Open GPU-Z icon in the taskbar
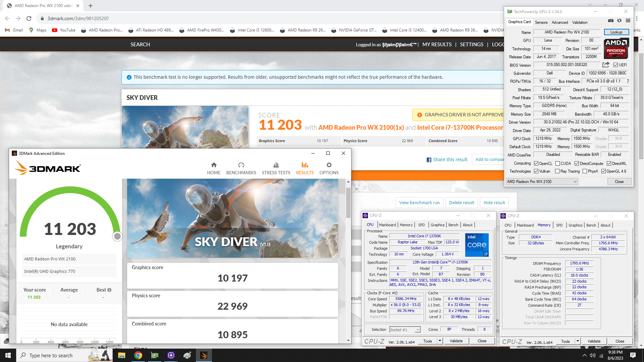Screen dimensions: 644x362 coord(154,355)
